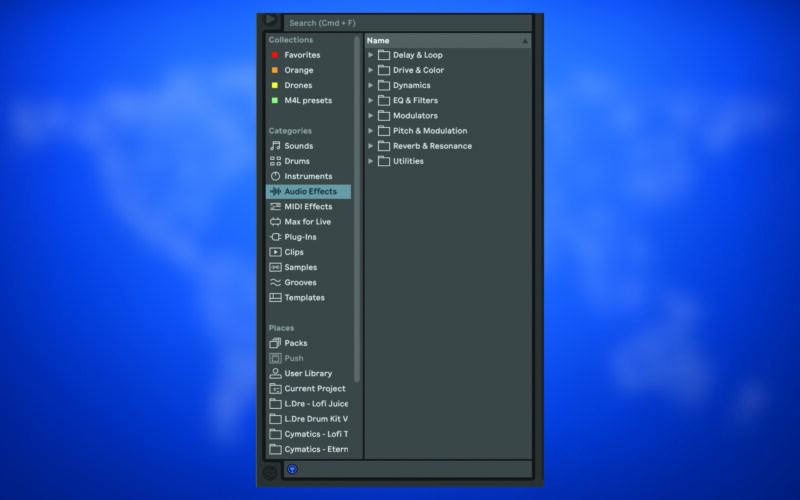Open the Plug-Ins category icon
This screenshot has width=800, height=500.
point(276,237)
